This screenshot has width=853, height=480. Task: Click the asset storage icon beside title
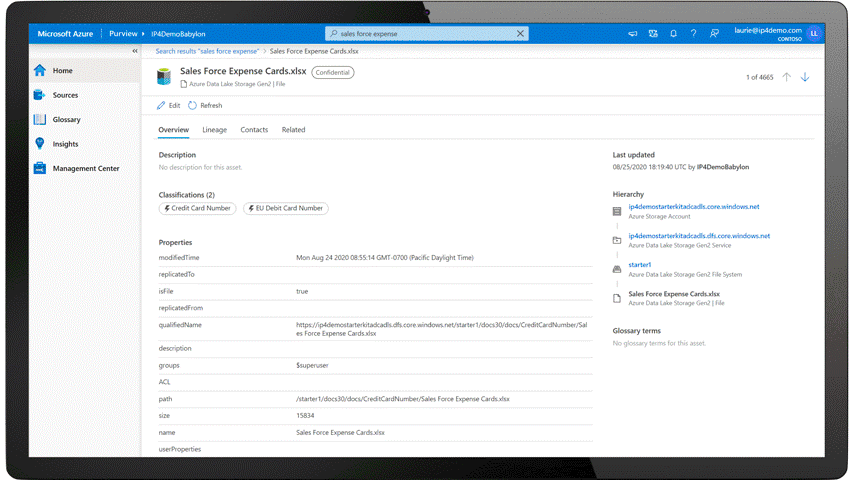click(164, 77)
